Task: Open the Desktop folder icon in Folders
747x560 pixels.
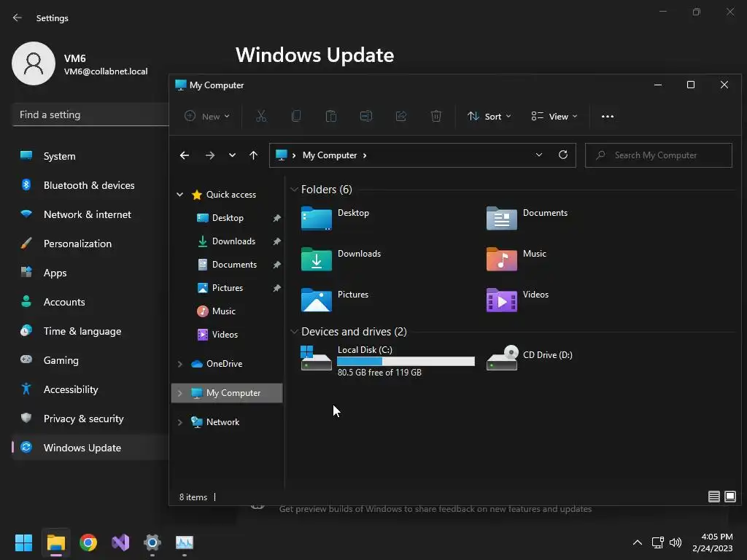Action: [x=317, y=218]
